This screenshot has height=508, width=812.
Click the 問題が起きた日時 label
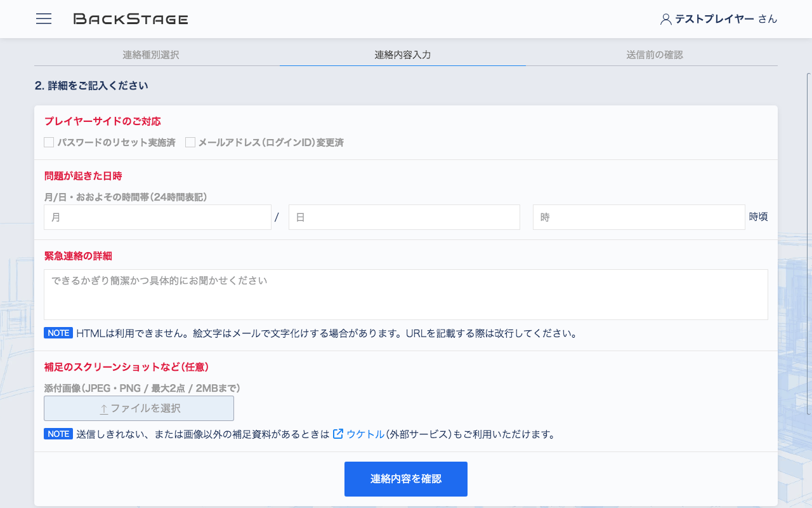(x=83, y=176)
